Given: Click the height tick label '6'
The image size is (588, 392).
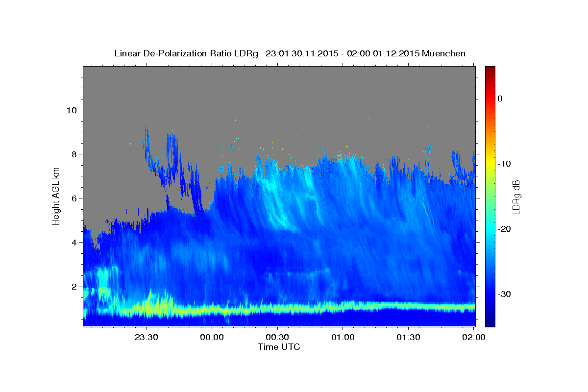Looking at the screenshot, I should pyautogui.click(x=73, y=198).
